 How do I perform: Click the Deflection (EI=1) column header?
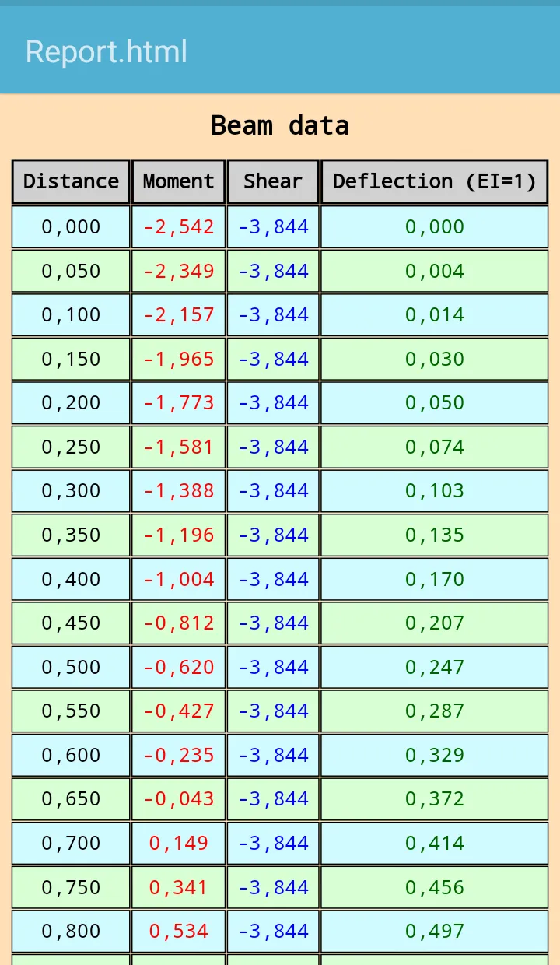click(x=435, y=181)
